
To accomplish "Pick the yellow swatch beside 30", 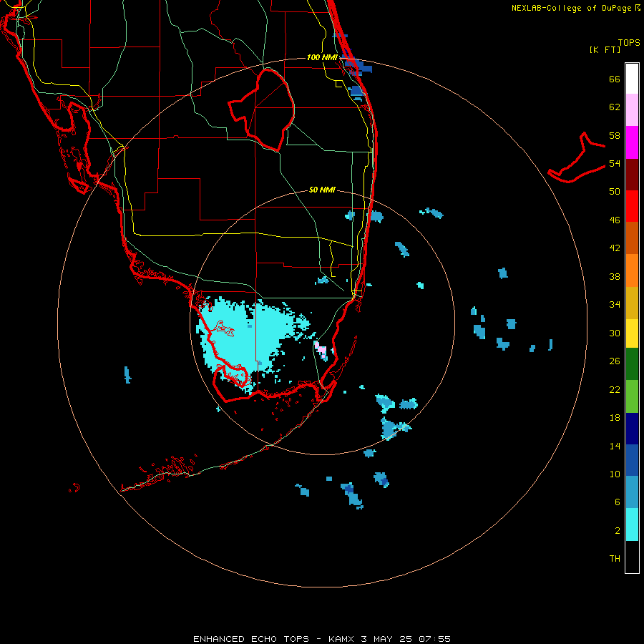I will pos(632,333).
